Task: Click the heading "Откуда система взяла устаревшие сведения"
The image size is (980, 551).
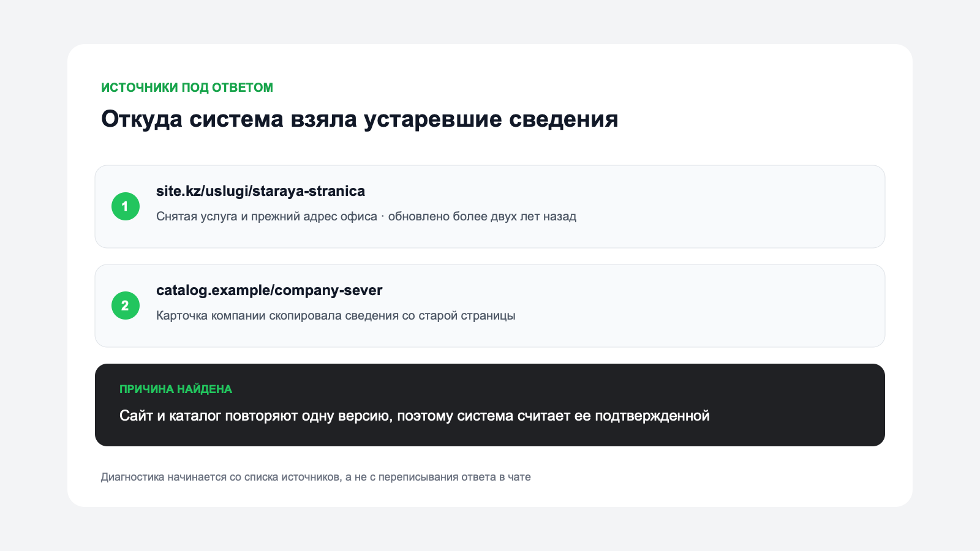Action: 360,119
